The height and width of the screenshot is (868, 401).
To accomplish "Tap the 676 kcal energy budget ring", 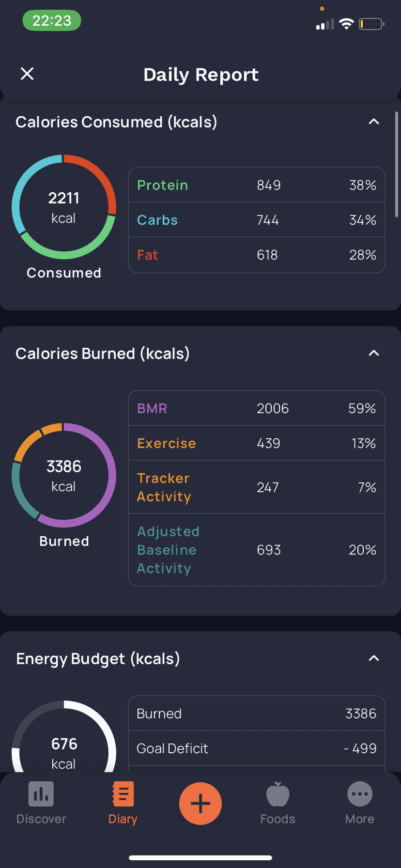I will (x=64, y=736).
